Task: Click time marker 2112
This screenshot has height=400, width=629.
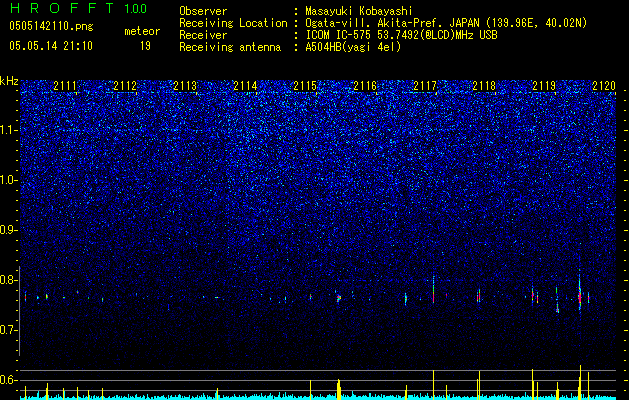Action: (x=125, y=86)
